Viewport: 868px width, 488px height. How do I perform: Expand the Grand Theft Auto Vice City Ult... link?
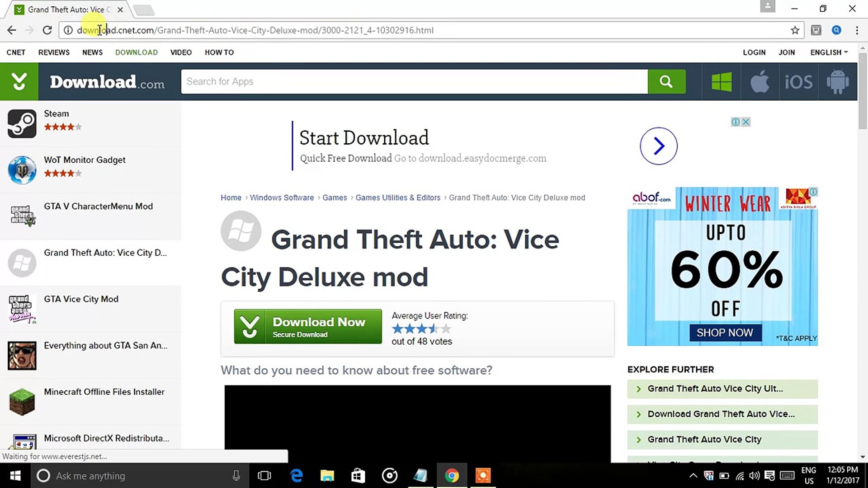click(715, 388)
